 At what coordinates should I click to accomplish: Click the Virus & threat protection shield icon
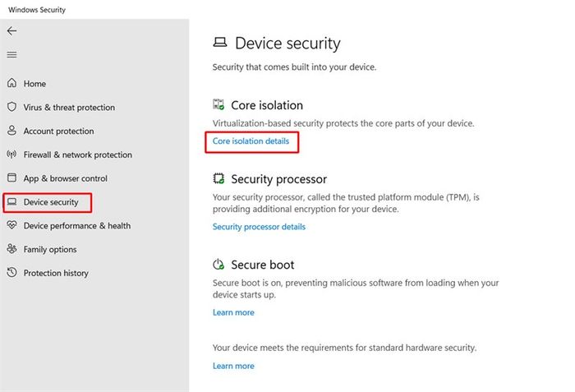click(x=11, y=107)
